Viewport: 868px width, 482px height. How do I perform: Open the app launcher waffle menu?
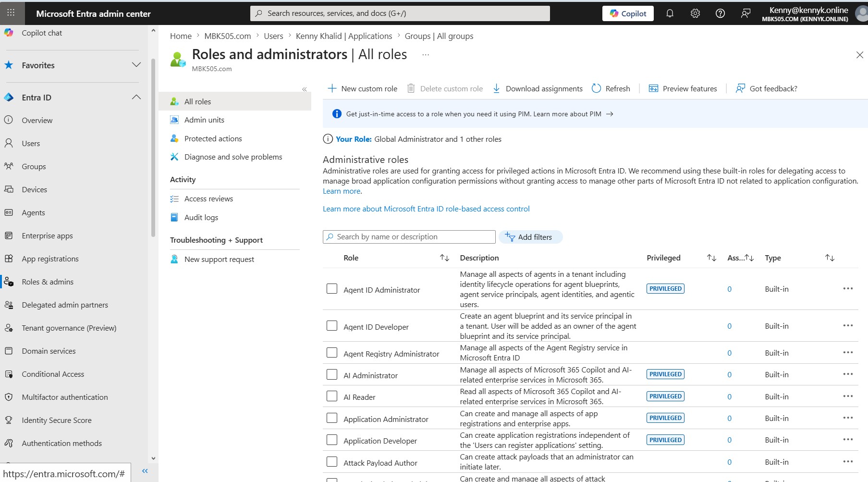(11, 13)
